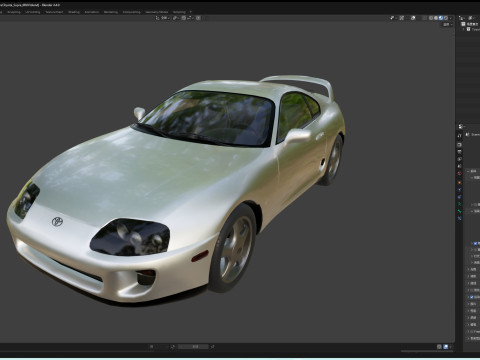
Task: Open the orange Object properties tab
Action: tap(459, 182)
